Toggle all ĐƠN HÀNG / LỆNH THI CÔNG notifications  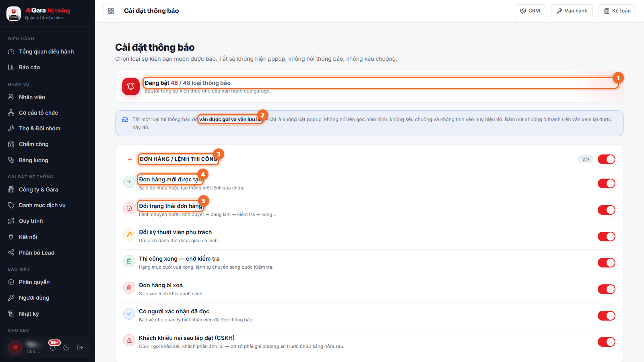[607, 159]
